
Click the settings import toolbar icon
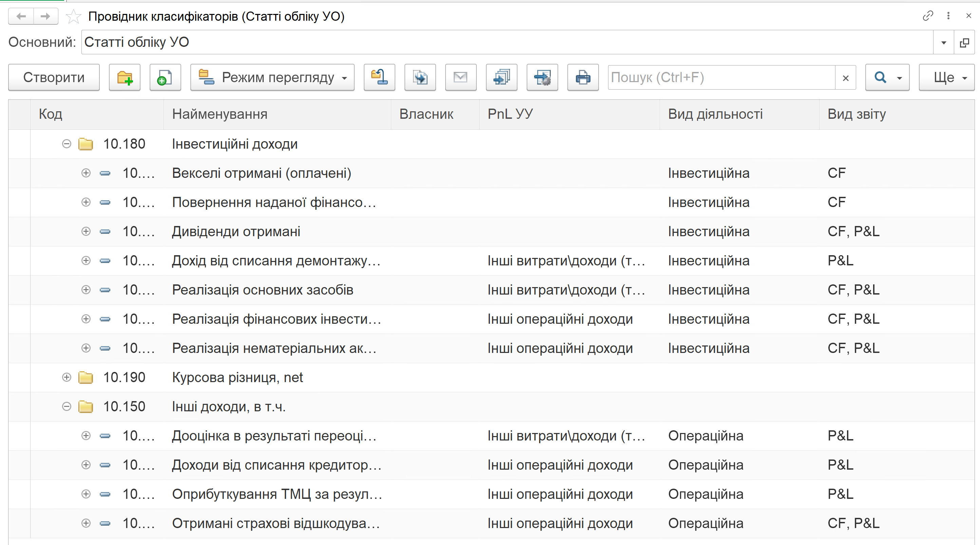pyautogui.click(x=542, y=77)
